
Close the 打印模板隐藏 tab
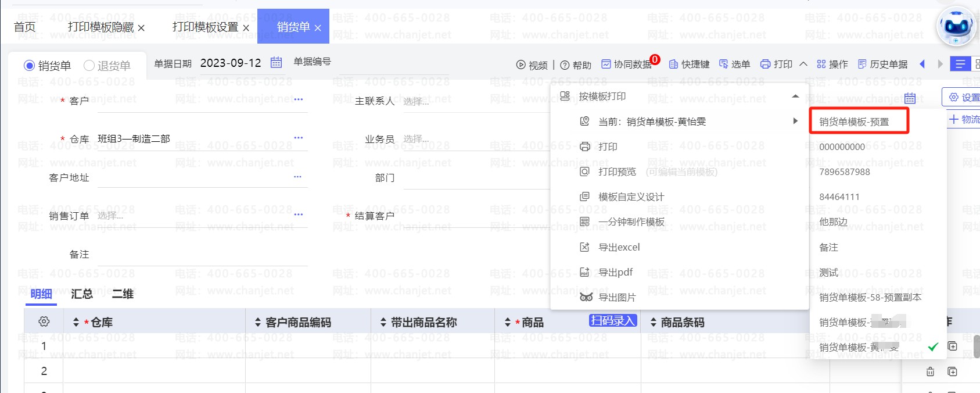[141, 28]
